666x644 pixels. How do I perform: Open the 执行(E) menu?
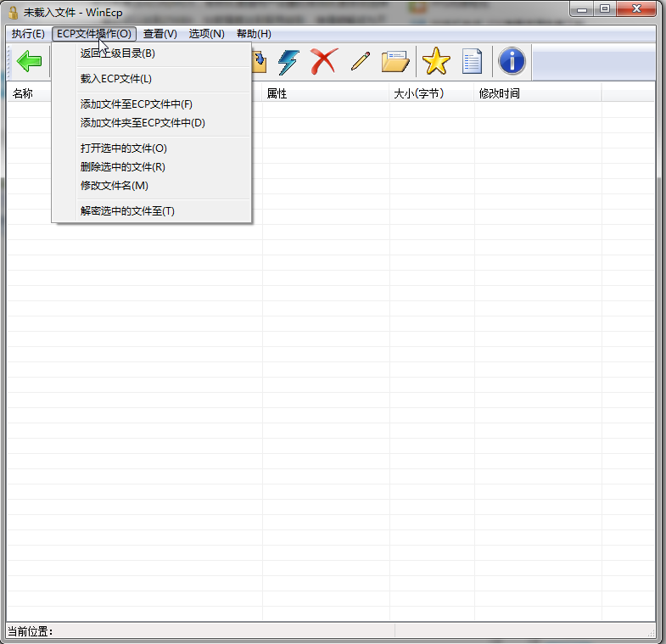(28, 34)
